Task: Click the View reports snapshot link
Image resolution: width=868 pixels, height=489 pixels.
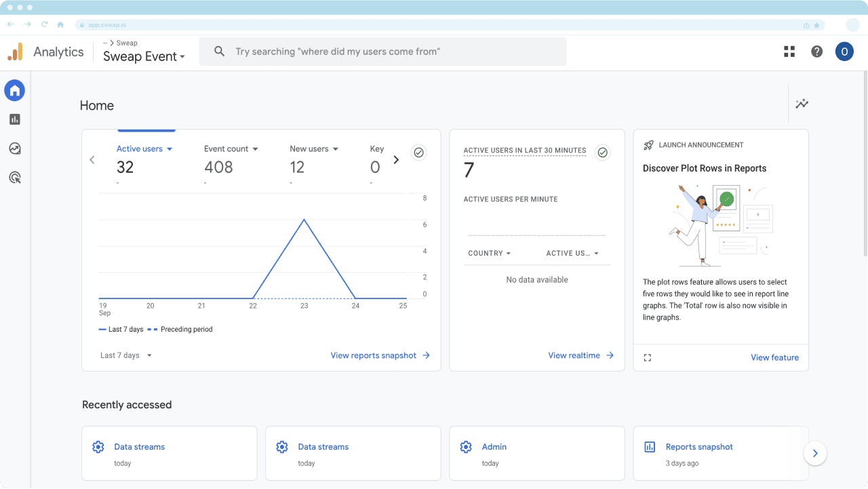Action: coord(380,355)
